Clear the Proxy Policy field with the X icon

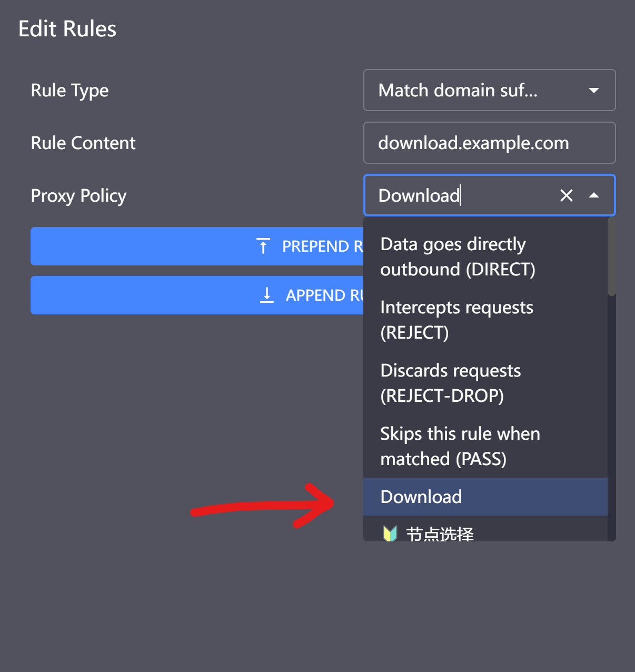pos(566,195)
